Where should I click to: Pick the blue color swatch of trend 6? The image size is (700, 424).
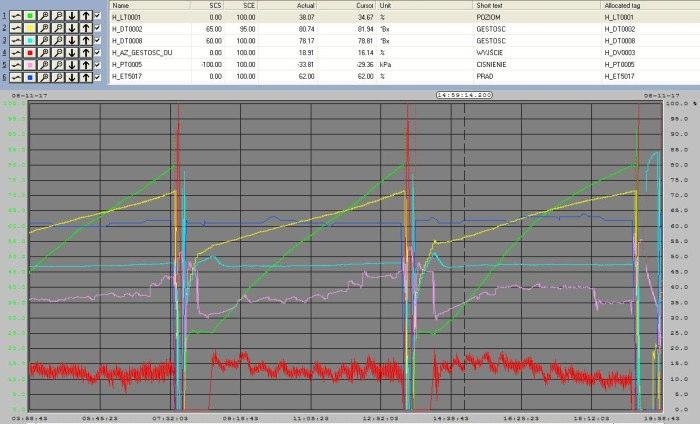(30, 78)
